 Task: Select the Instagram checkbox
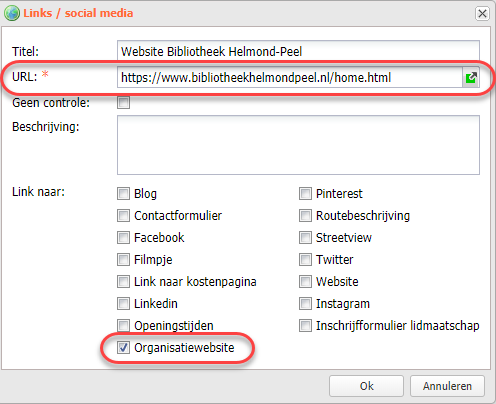[x=305, y=304]
